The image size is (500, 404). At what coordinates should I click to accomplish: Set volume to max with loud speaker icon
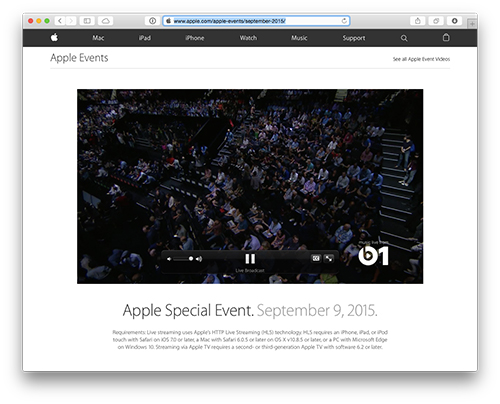(199, 259)
